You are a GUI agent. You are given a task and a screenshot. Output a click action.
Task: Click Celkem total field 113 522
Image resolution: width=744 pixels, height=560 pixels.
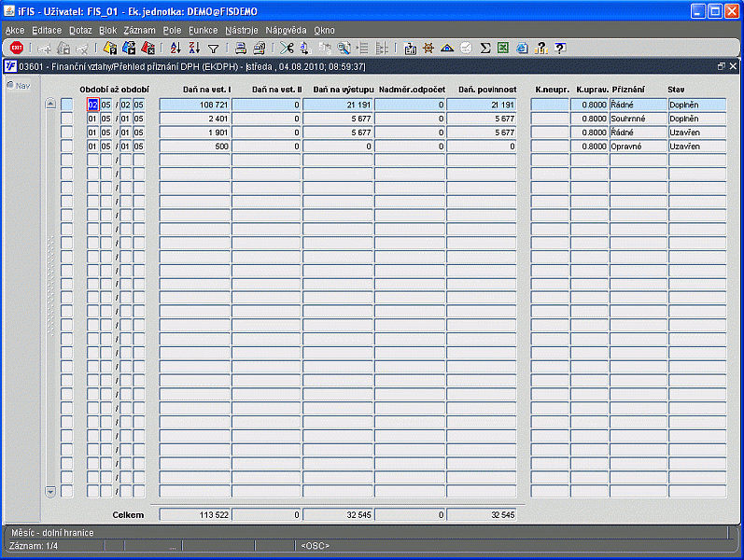click(194, 515)
